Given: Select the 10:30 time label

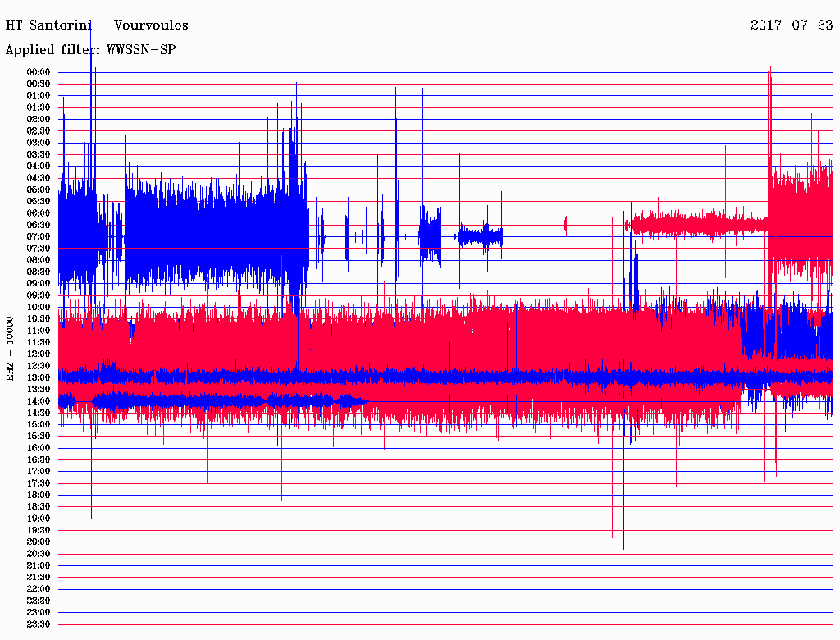Looking at the screenshot, I should [x=39, y=319].
